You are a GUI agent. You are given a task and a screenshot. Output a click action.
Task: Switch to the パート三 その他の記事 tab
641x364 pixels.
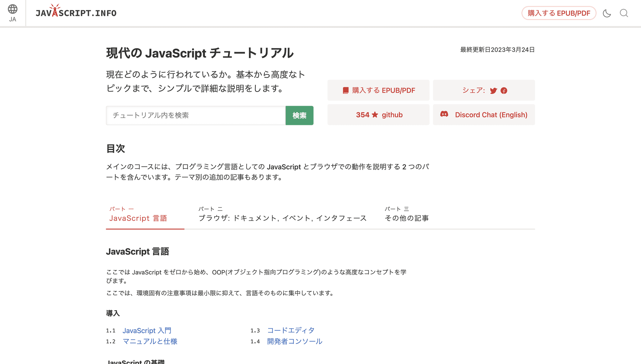click(x=407, y=215)
